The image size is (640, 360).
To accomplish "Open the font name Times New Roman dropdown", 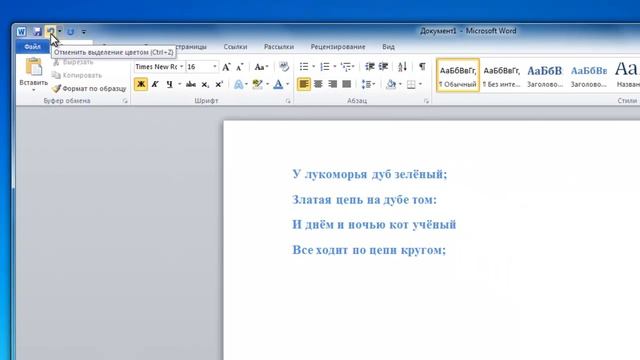I will [x=182, y=67].
